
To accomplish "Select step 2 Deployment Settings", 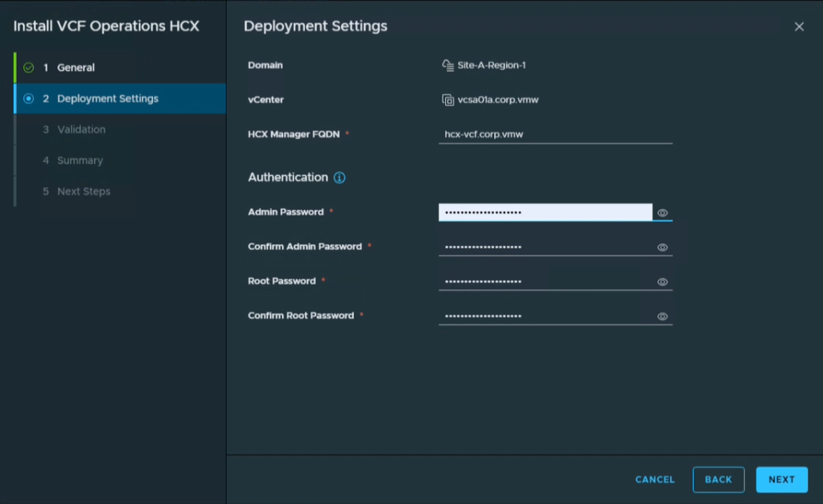I will (x=121, y=99).
